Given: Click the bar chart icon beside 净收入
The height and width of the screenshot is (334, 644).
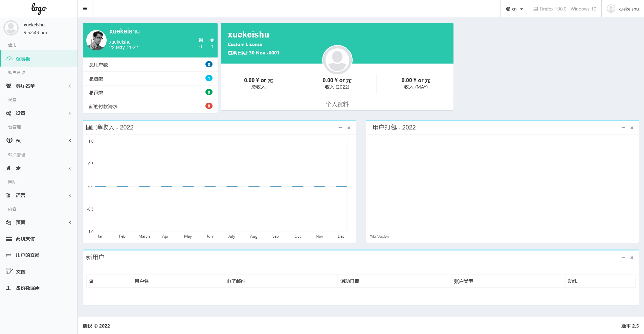Looking at the screenshot, I should (89, 127).
